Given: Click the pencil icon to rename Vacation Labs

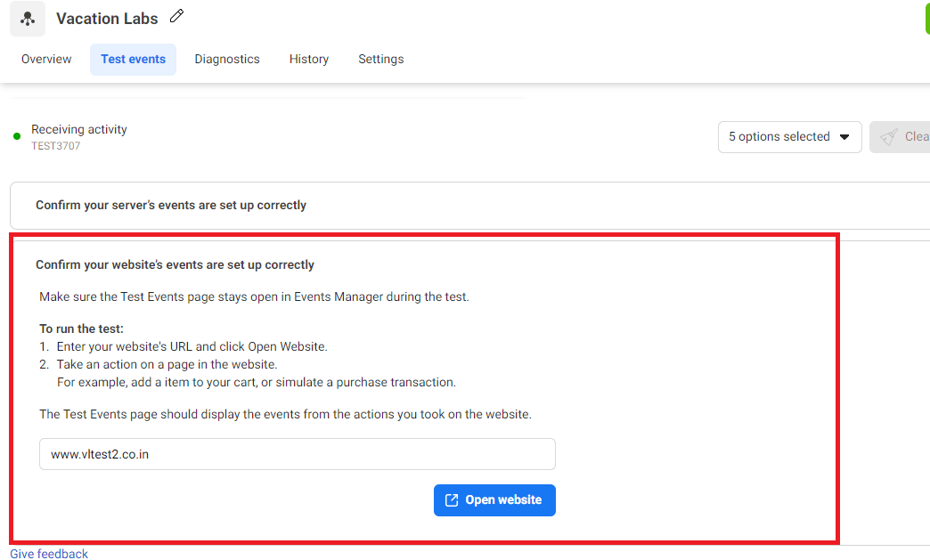Looking at the screenshot, I should [x=176, y=17].
